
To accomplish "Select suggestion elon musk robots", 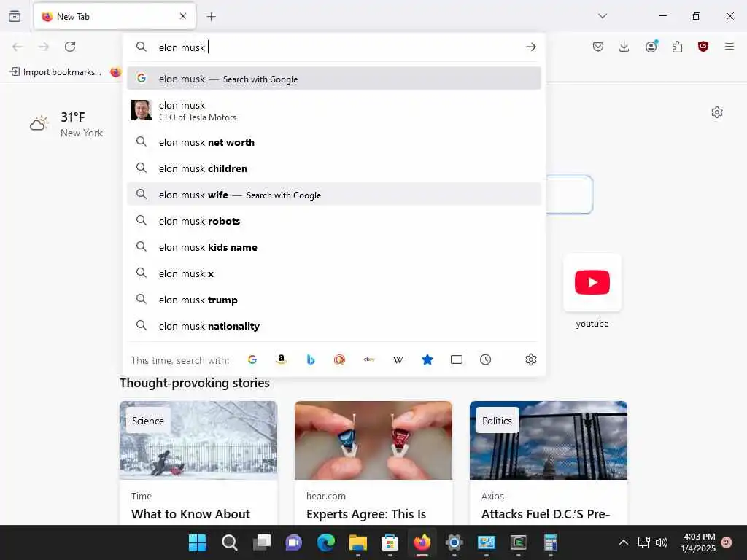I will [334, 221].
